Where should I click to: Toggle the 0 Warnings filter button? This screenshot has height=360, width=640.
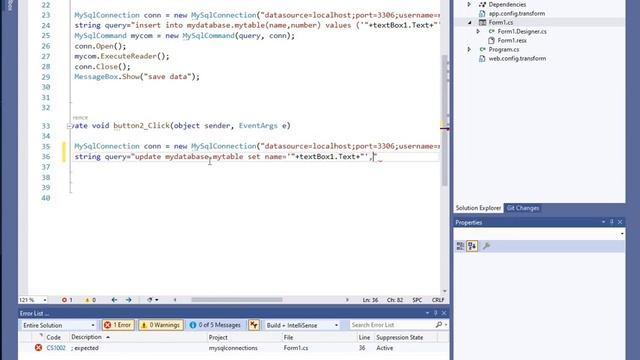pos(160,325)
